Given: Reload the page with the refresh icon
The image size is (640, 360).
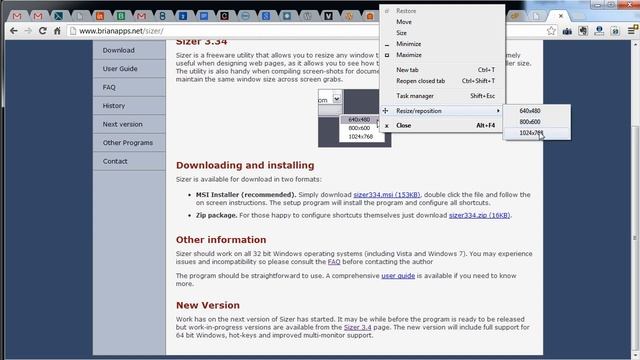Looking at the screenshot, I should [42, 31].
